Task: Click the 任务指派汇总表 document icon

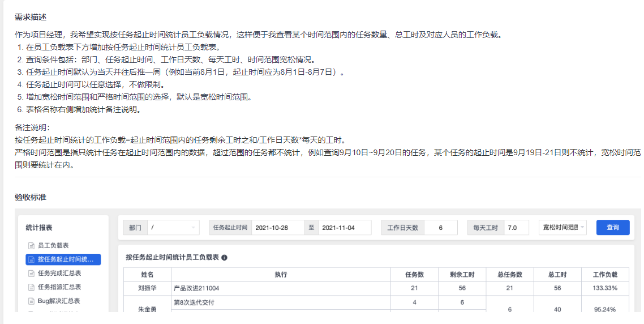Action: pos(31,287)
